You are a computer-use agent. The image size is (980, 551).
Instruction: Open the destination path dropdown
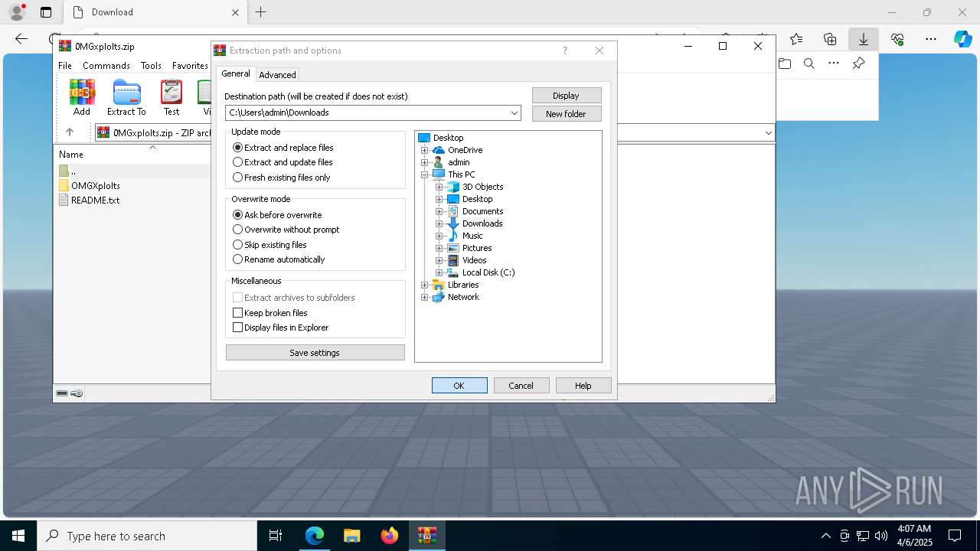coord(514,112)
